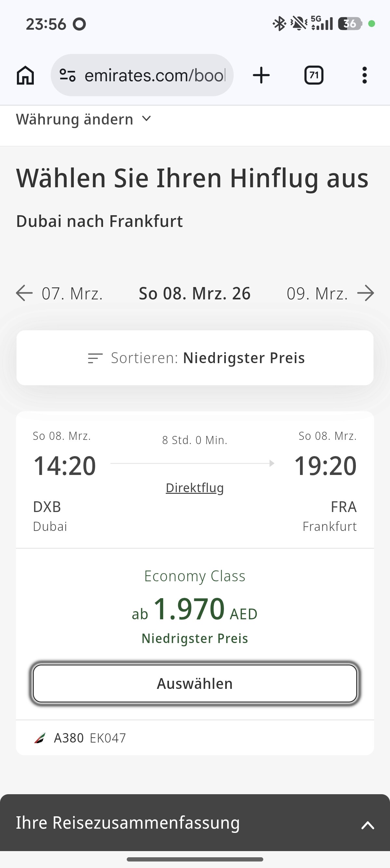Tap the browser home icon
Image resolution: width=390 pixels, height=868 pixels.
[25, 75]
